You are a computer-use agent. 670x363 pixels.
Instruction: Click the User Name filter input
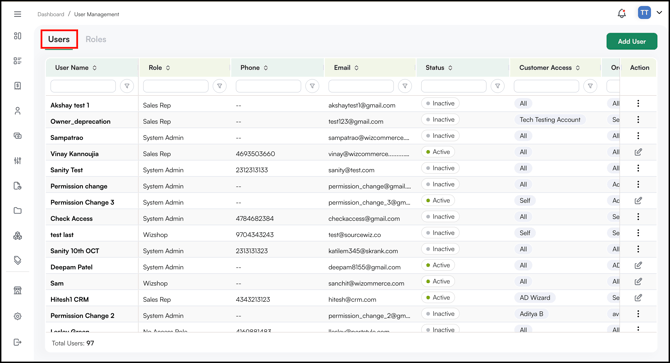click(x=83, y=86)
